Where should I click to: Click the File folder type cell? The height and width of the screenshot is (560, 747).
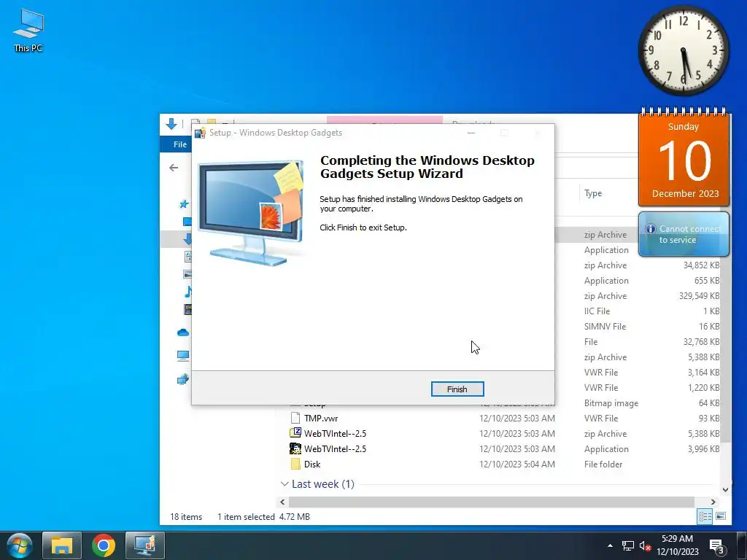click(x=603, y=464)
